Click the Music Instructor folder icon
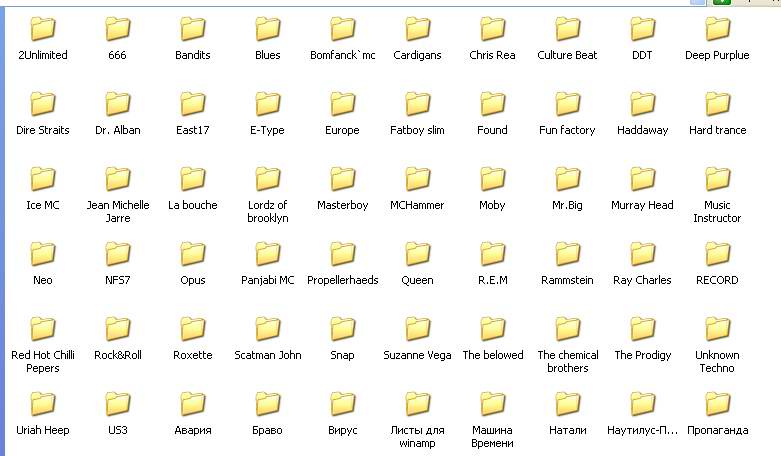The height and width of the screenshot is (456, 781). (717, 179)
